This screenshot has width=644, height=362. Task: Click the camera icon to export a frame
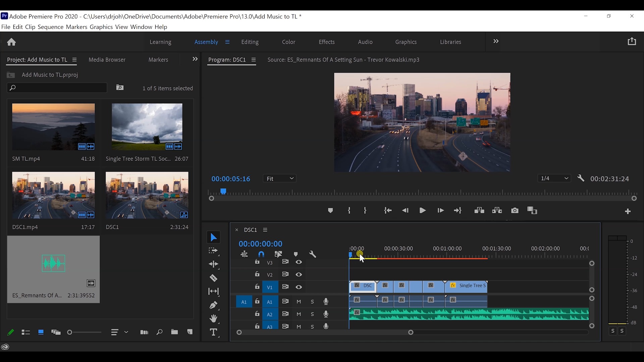tap(515, 210)
